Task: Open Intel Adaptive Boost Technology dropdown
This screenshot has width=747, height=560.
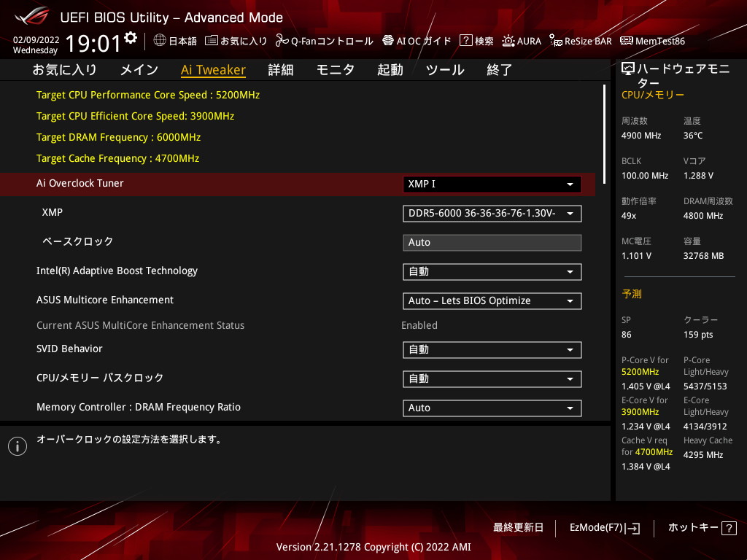Action: pyautogui.click(x=492, y=272)
